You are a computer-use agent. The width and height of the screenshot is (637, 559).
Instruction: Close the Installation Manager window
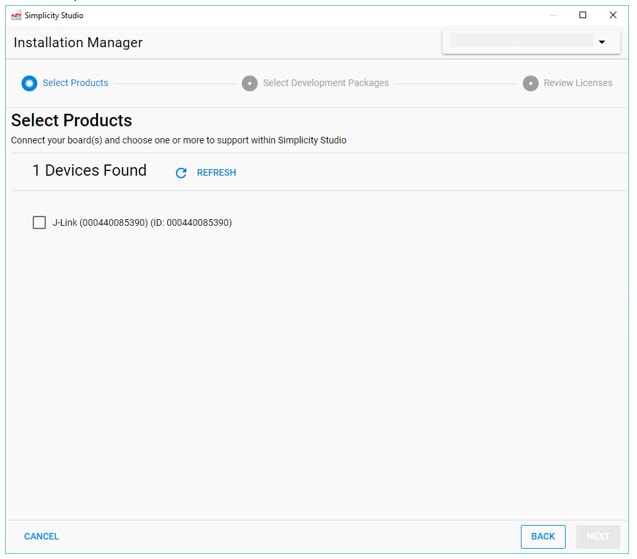(x=613, y=15)
